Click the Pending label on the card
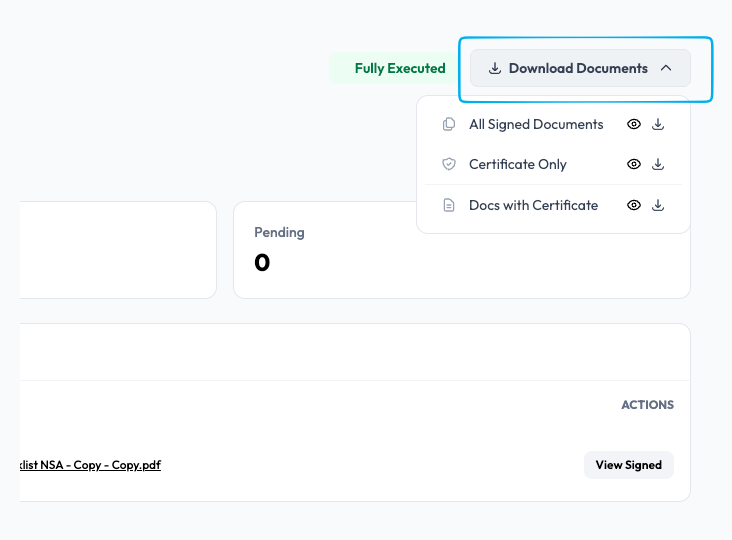The height and width of the screenshot is (540, 732). point(279,232)
